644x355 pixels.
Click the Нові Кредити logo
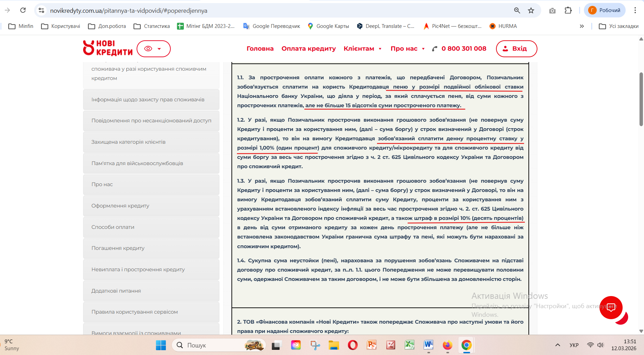tap(108, 48)
